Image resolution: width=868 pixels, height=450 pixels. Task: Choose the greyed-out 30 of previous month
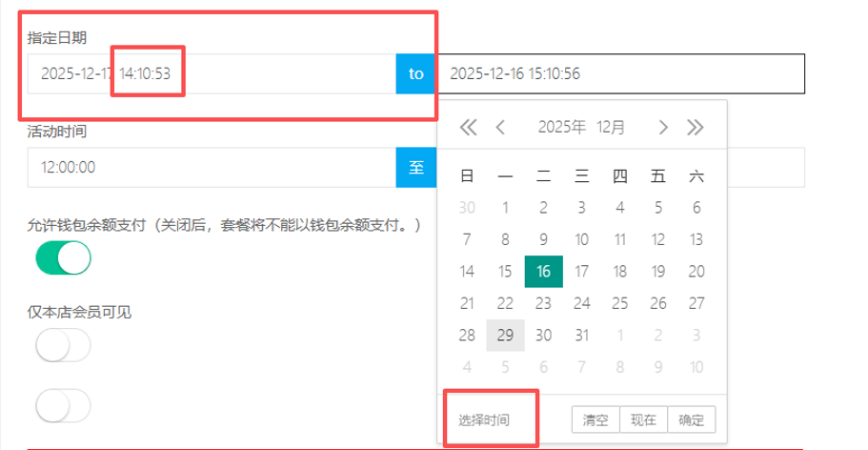[x=467, y=208]
